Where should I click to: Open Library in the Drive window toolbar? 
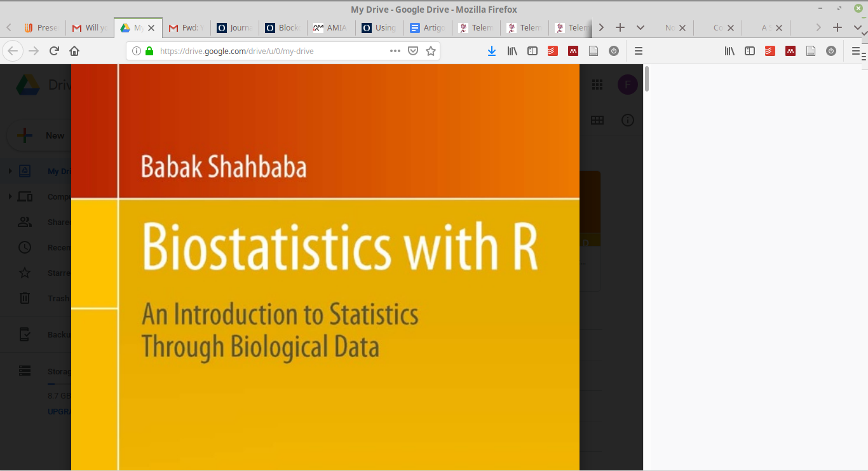pos(512,51)
